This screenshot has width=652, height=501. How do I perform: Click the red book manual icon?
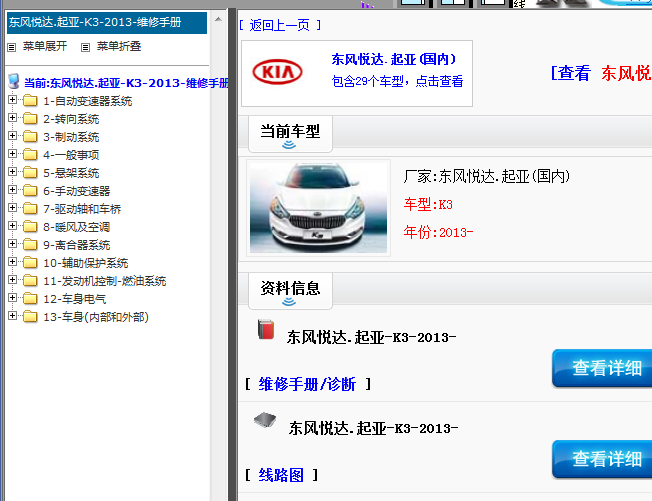[x=266, y=329]
